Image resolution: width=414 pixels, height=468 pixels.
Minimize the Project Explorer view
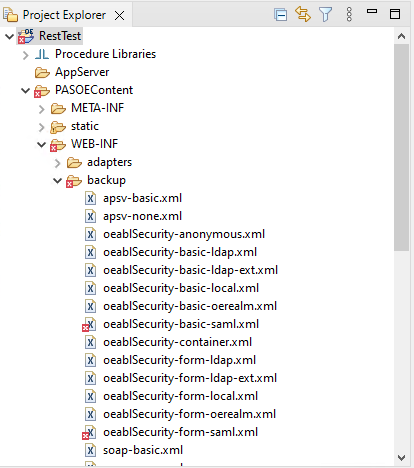tap(372, 11)
